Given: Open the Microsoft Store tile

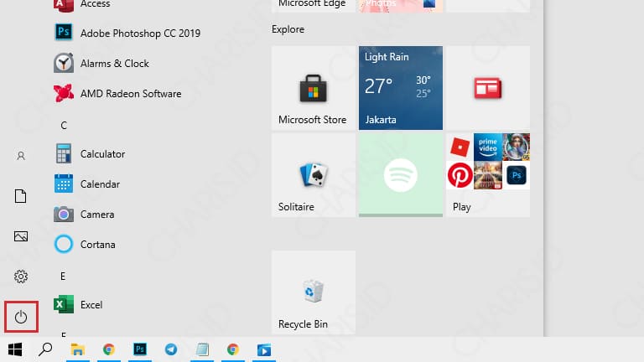Looking at the screenshot, I should 314,88.
